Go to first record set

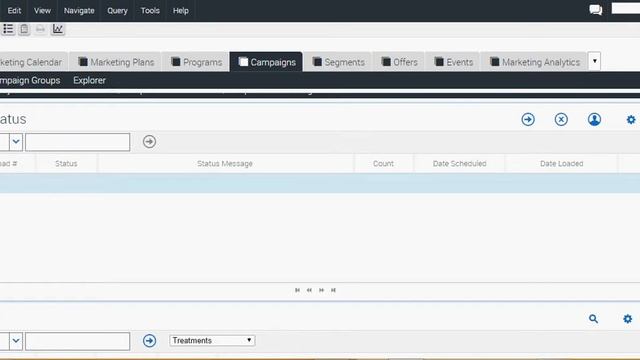298,290
